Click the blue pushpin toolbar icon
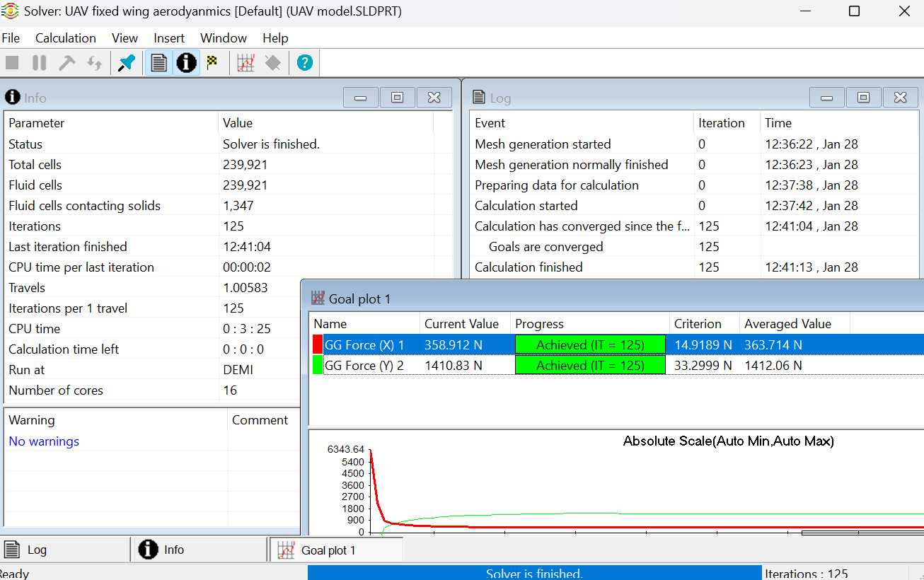Screen dimensions: 924x580 (x=127, y=63)
